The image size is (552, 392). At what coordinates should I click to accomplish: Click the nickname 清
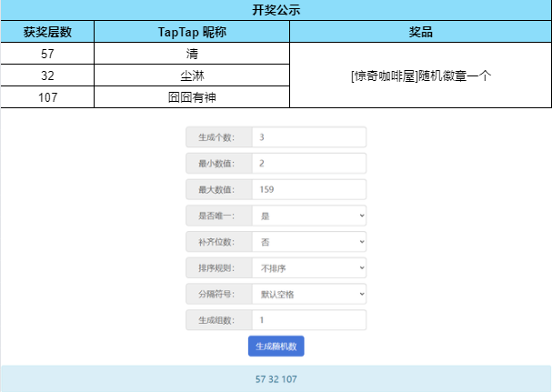(192, 54)
